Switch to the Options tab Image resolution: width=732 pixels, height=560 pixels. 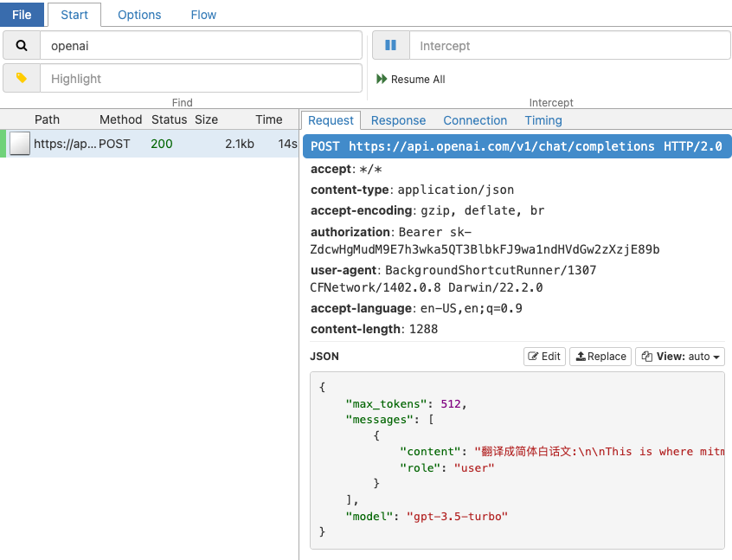click(x=139, y=14)
